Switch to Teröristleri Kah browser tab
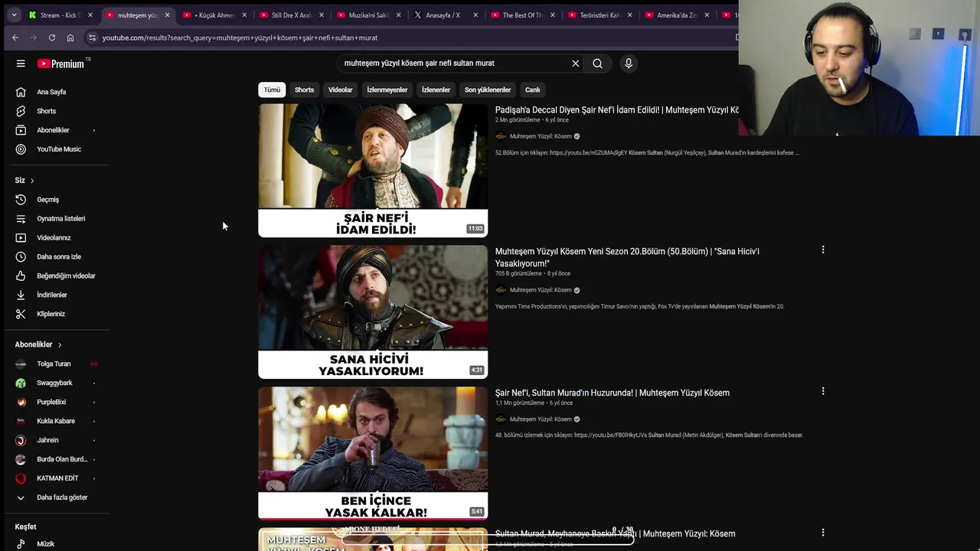Image resolution: width=980 pixels, height=551 pixels. click(x=600, y=15)
